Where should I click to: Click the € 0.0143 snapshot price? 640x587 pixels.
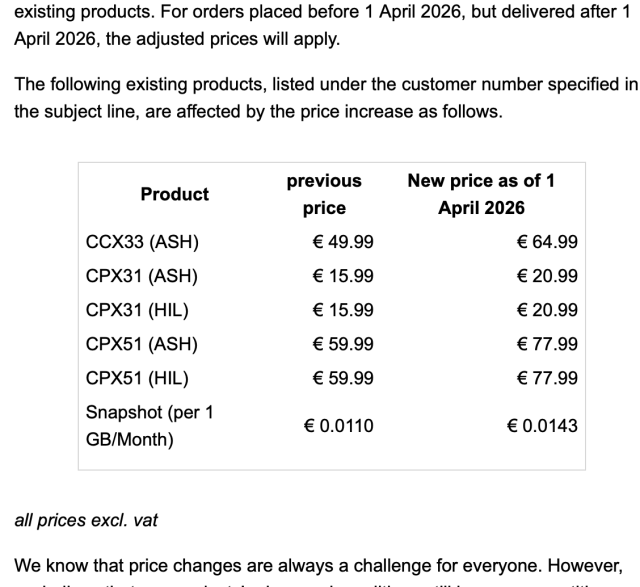tap(542, 425)
